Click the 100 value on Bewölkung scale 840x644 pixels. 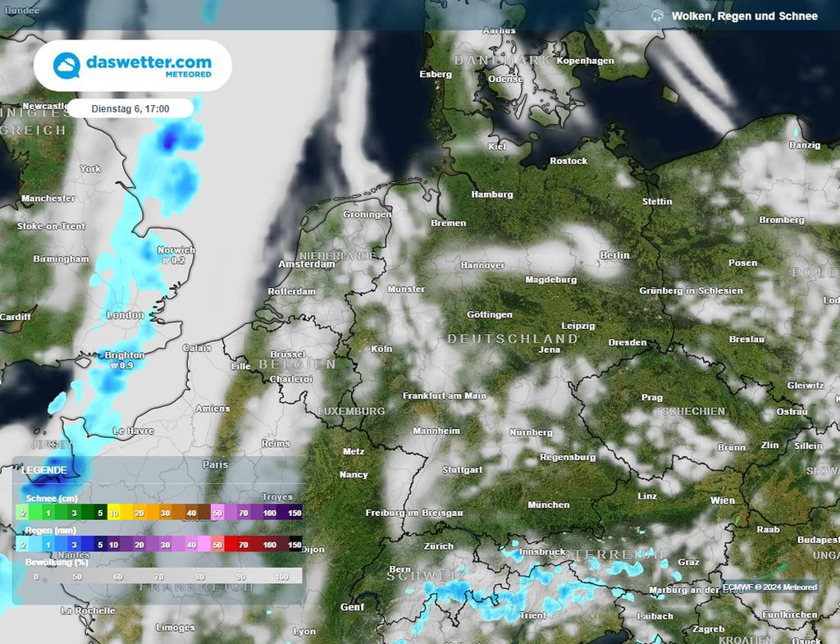[282, 576]
